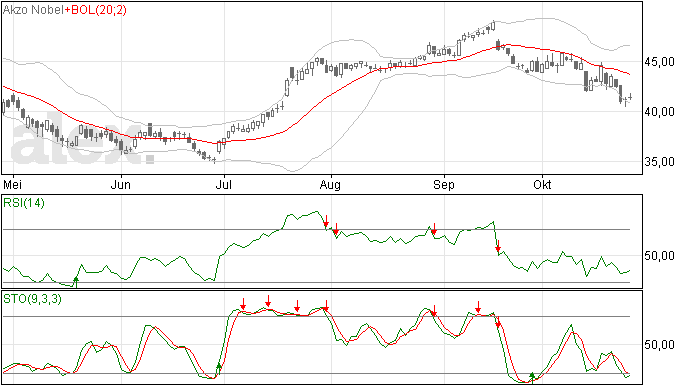Click the 'Jul' month axis label

(x=224, y=184)
